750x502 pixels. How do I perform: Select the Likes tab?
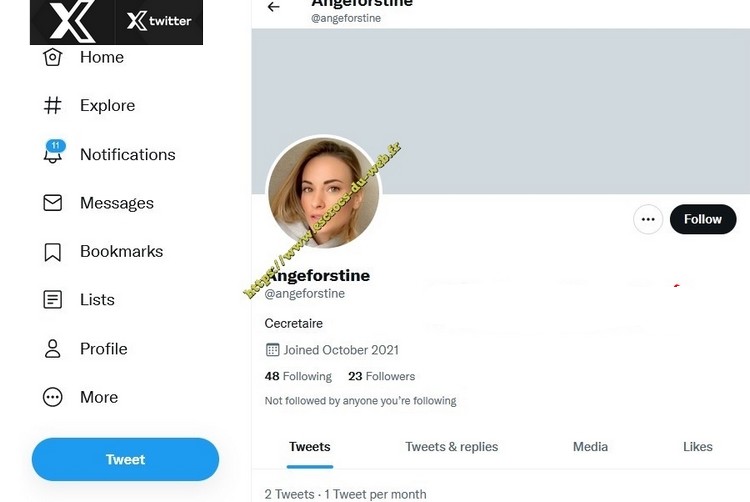(697, 447)
